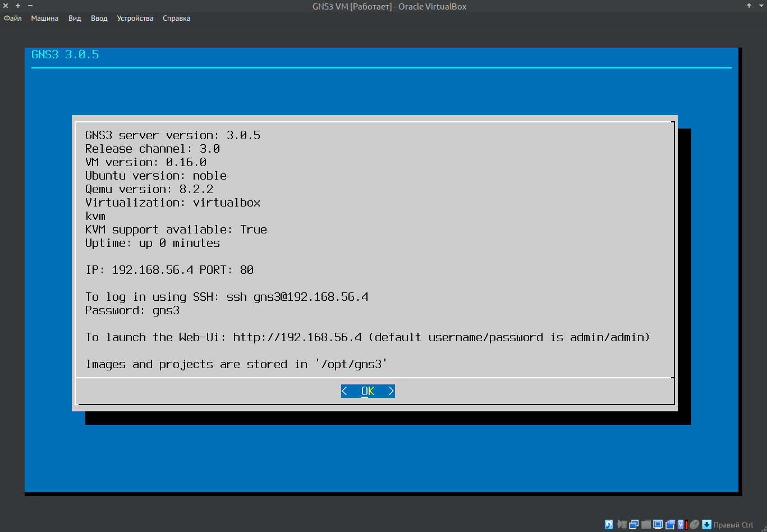Confirm the dialog with the OK button
The image size is (767, 532).
pos(368,391)
